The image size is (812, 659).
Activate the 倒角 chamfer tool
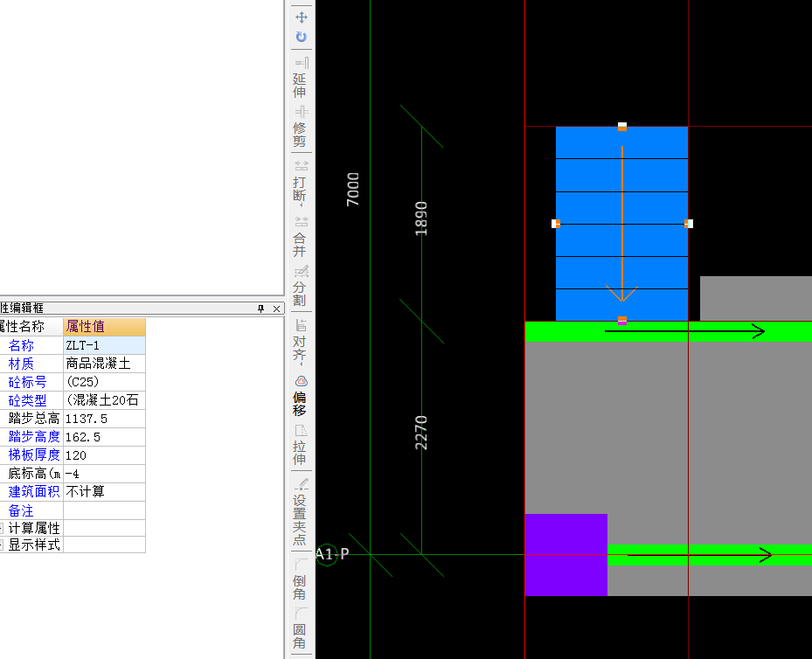301,579
